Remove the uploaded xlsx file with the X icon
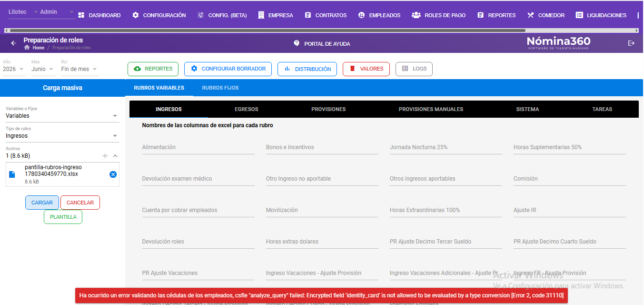 [113, 174]
